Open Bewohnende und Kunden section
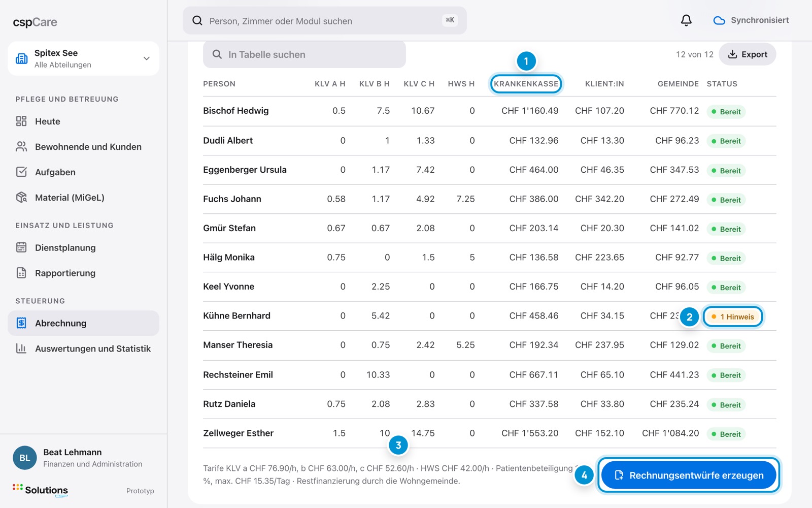The height and width of the screenshot is (508, 812). pyautogui.click(x=83, y=147)
